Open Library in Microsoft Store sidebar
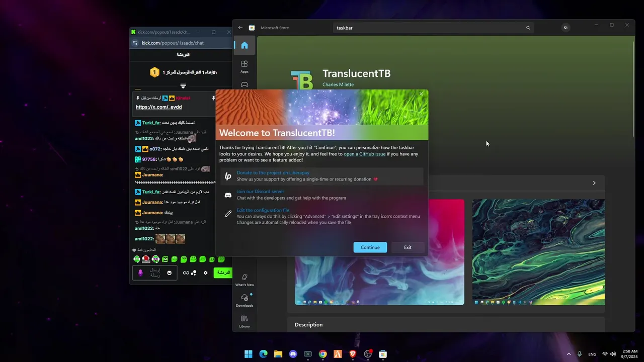Viewport: 644px width, 362px height. (x=245, y=321)
